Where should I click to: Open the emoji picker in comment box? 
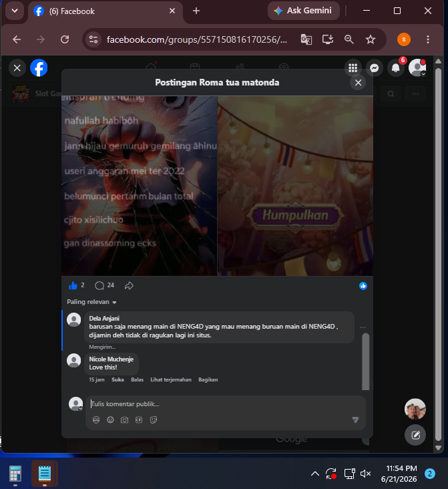(x=110, y=420)
